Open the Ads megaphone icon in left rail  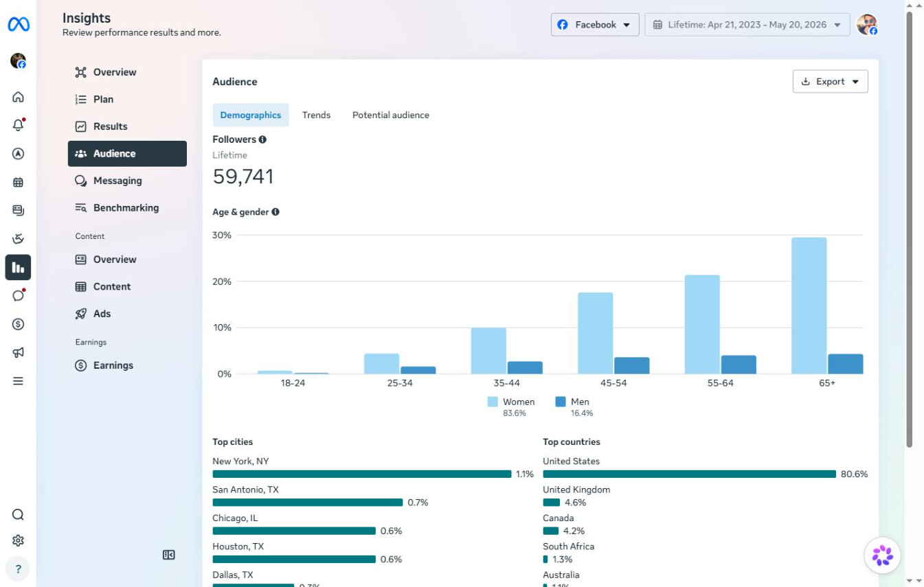tap(19, 352)
